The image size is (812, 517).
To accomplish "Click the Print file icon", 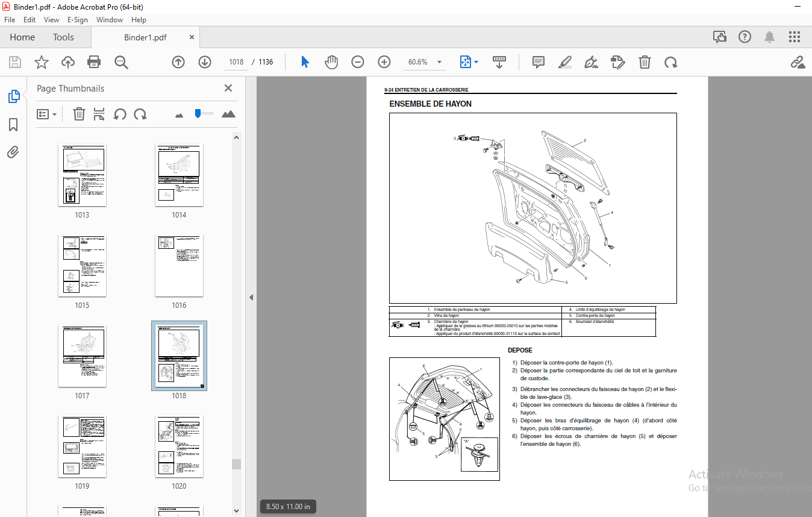I will [x=94, y=62].
